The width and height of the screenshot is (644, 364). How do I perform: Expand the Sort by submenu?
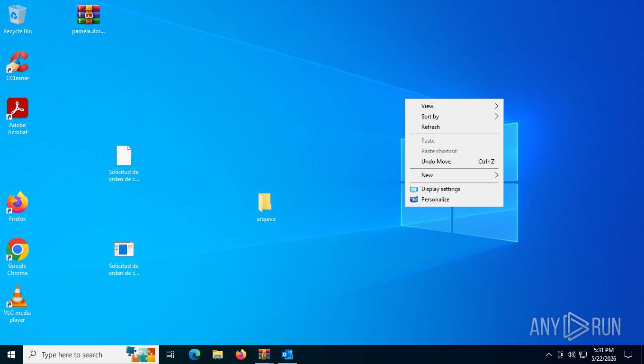click(454, 117)
